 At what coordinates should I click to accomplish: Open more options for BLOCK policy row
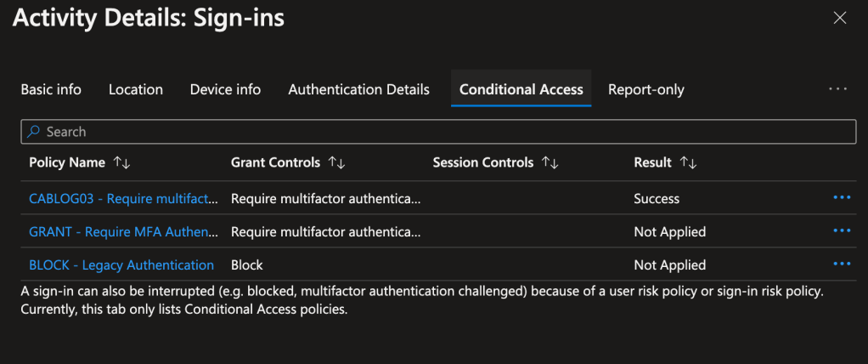tap(842, 264)
